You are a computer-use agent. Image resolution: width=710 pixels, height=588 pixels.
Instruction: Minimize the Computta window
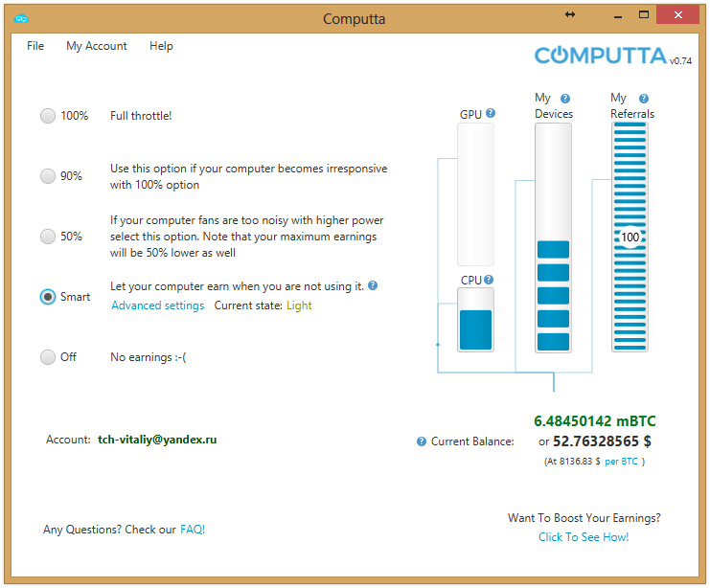(618, 15)
